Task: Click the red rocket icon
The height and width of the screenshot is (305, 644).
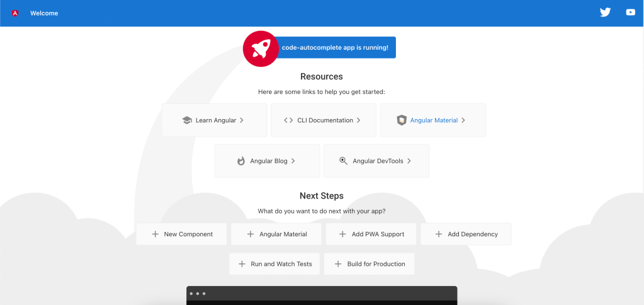Action: 261,48
